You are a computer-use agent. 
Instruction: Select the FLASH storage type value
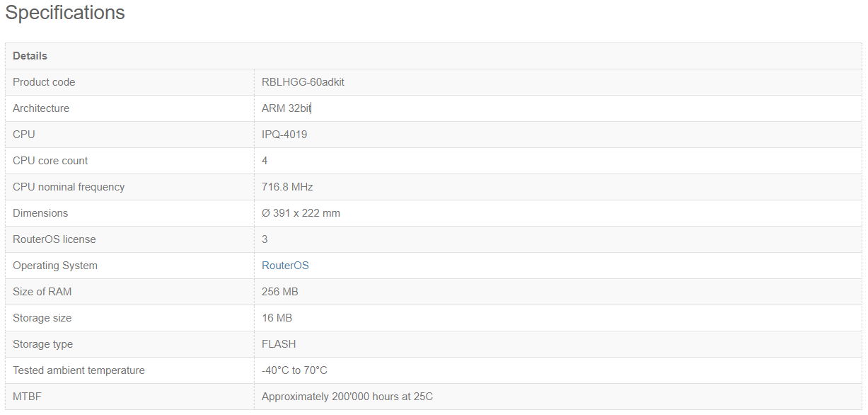pos(279,344)
